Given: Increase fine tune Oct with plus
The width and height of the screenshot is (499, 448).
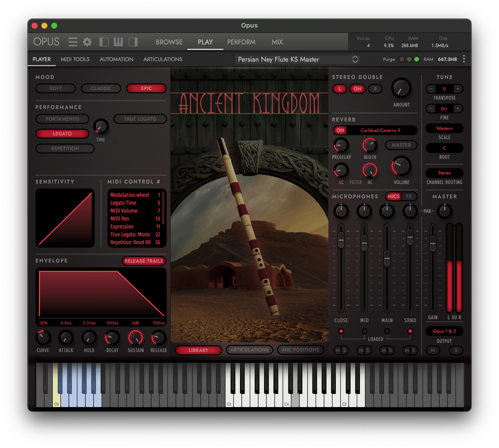Looking at the screenshot, I should click(x=458, y=109).
